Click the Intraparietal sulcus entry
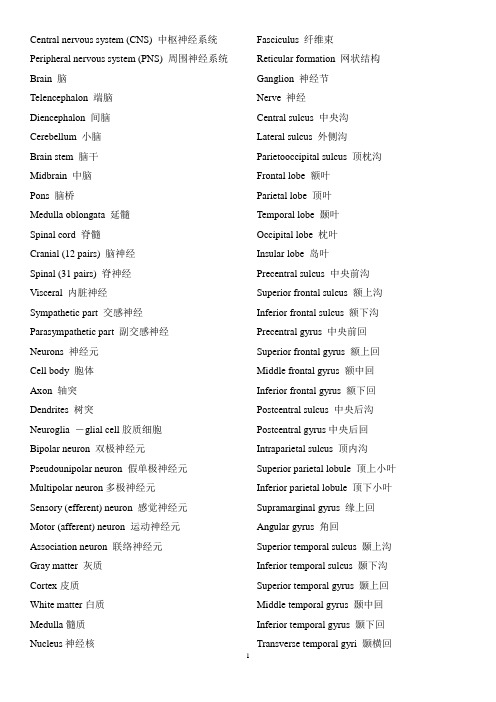Image resolution: width=496 pixels, height=702 pixels. [312, 449]
